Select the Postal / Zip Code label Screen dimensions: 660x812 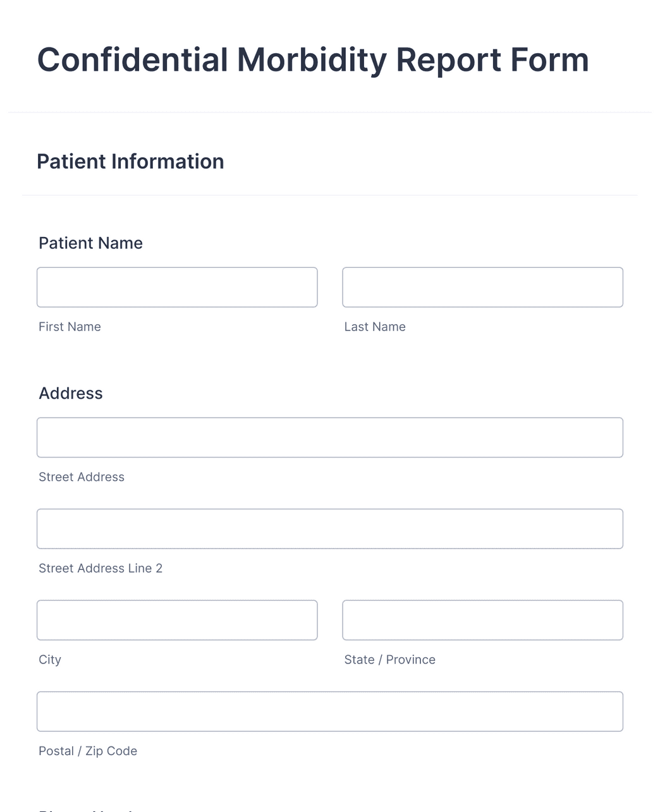click(87, 751)
